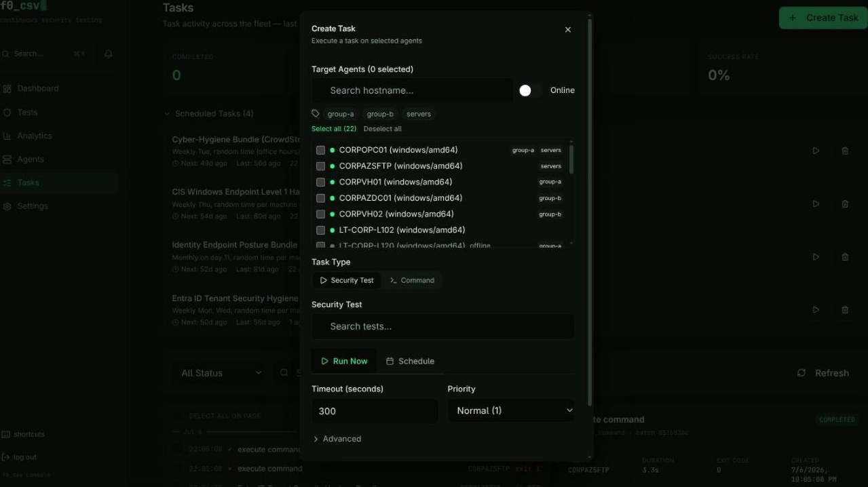Open the Priority Normal dropdown
Viewport: 868px width, 487px height.
pyautogui.click(x=511, y=411)
